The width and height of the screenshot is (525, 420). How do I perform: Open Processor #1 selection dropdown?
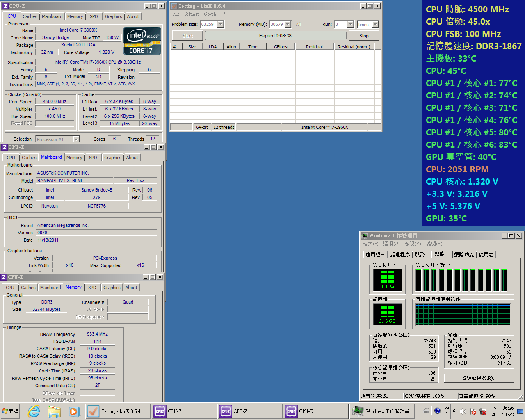[x=76, y=139]
